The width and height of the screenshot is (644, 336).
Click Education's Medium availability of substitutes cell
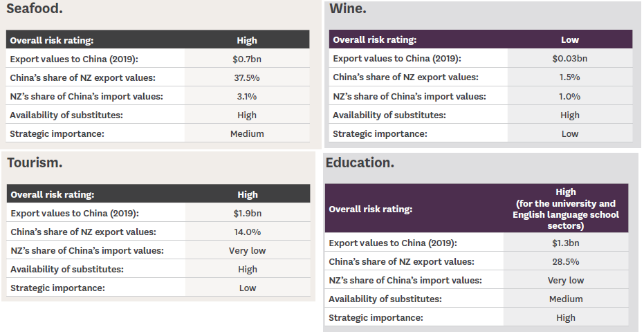pos(565,299)
